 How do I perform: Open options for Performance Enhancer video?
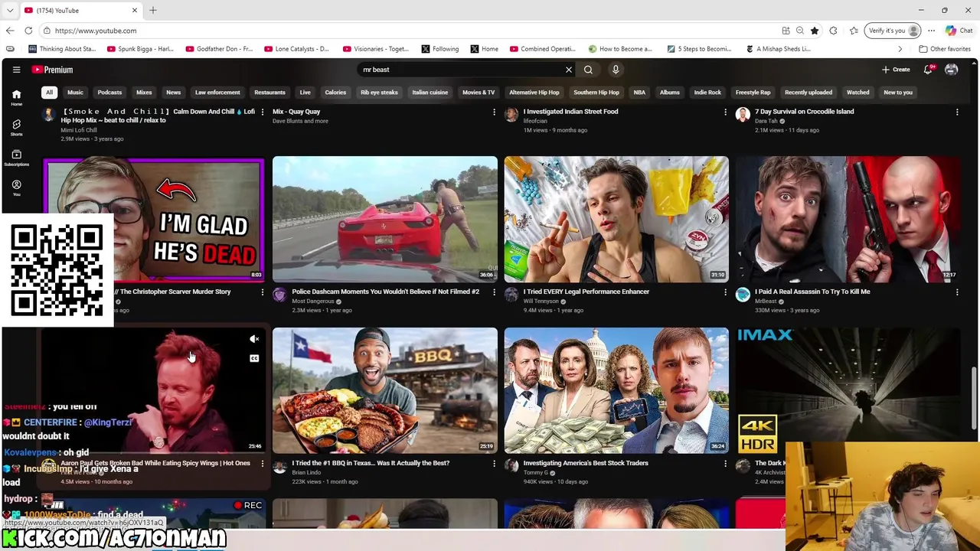point(725,292)
